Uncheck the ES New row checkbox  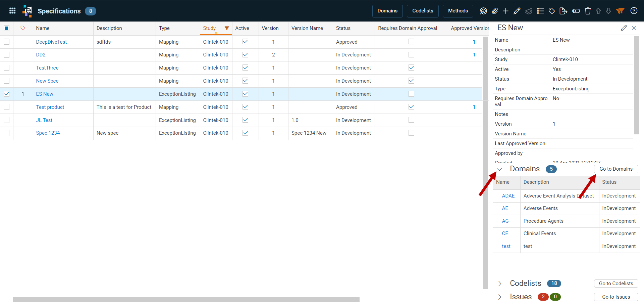6,94
